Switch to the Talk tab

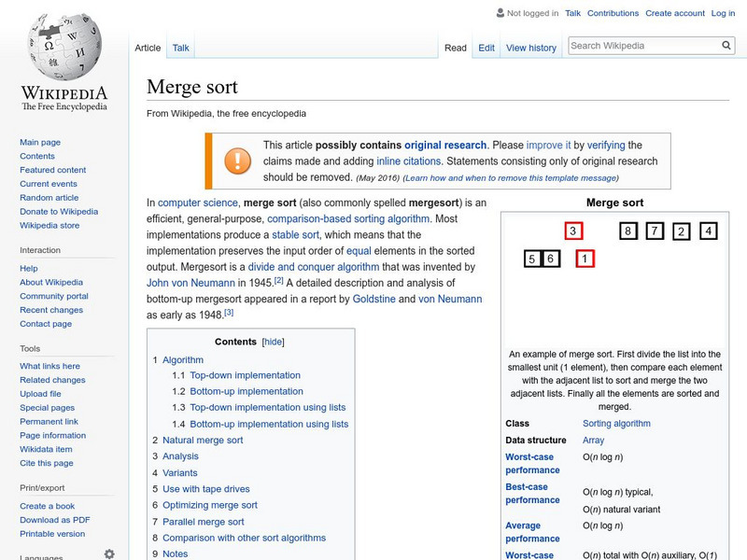point(179,48)
